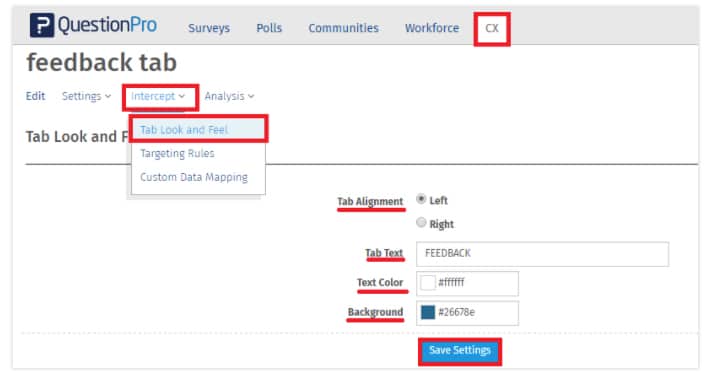Open the white Text Color swatch
Viewport: 721px width, 383px height.
point(428,283)
